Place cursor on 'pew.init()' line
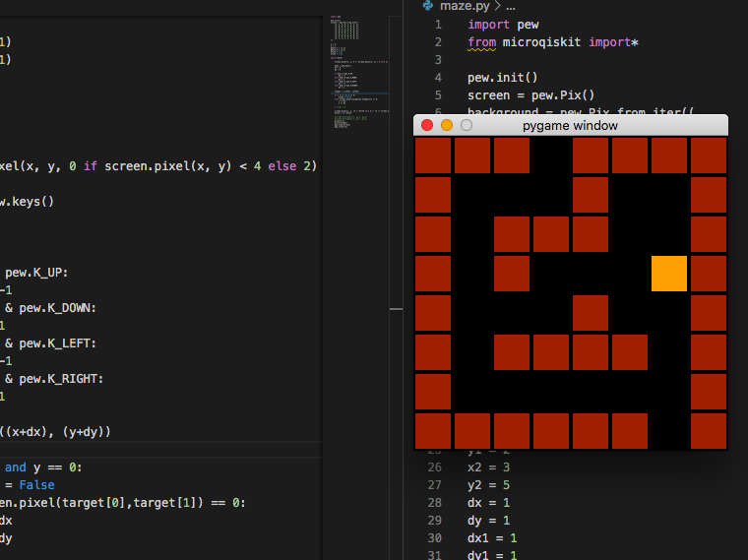This screenshot has width=748, height=560. tap(502, 78)
